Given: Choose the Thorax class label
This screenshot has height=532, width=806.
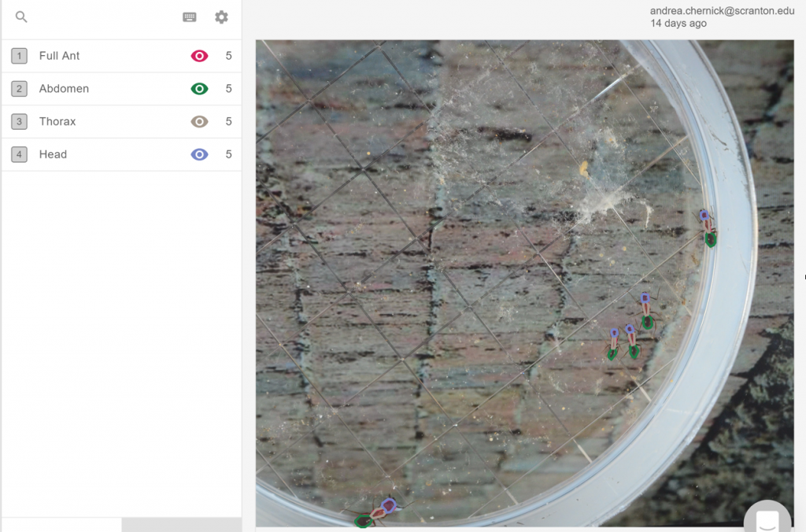Looking at the screenshot, I should click(x=57, y=122).
